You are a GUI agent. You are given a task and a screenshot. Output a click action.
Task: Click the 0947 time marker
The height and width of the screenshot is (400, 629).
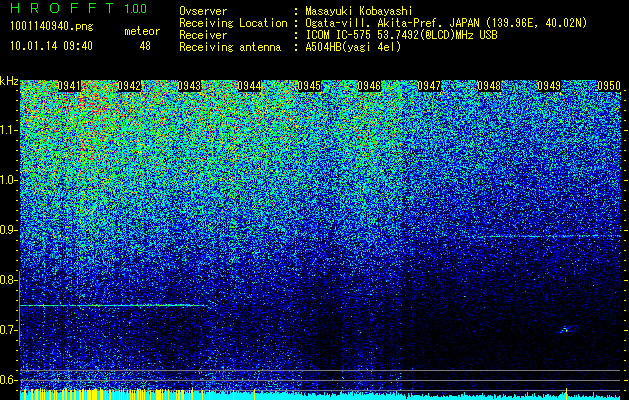[x=429, y=86]
